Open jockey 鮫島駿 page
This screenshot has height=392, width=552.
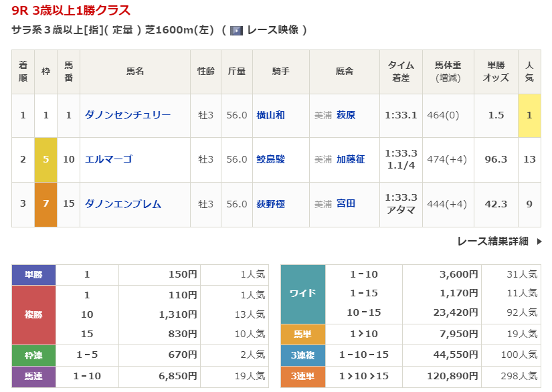(270, 159)
